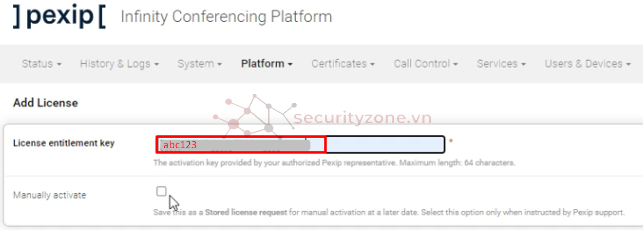The width and height of the screenshot is (644, 233).
Task: Expand the Users & Devices menu
Action: pos(588,63)
